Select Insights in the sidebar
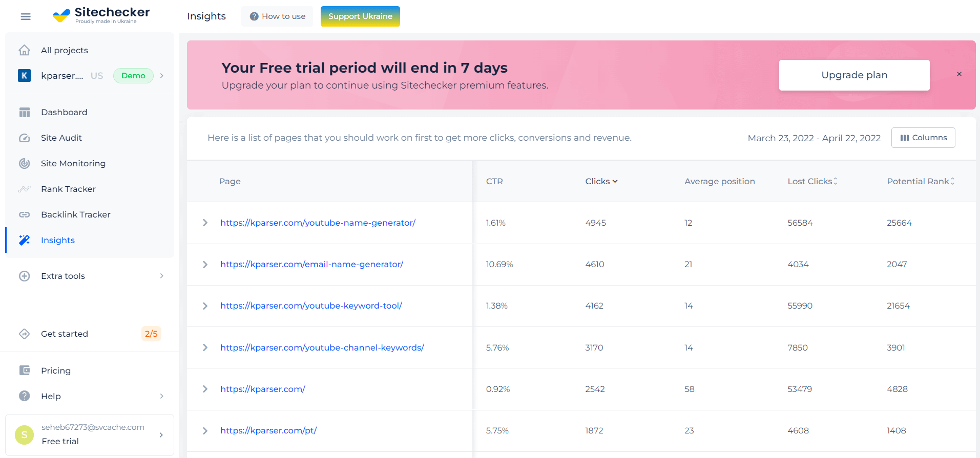980x458 pixels. [x=58, y=240]
